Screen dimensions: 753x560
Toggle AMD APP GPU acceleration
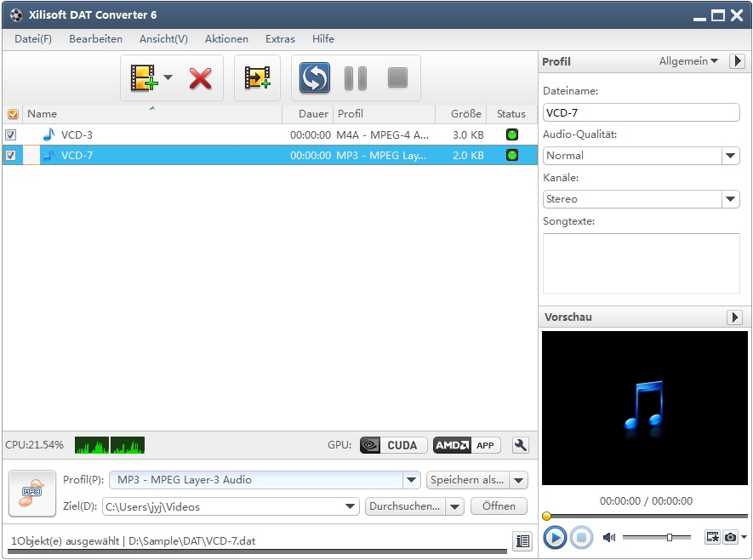coord(467,445)
